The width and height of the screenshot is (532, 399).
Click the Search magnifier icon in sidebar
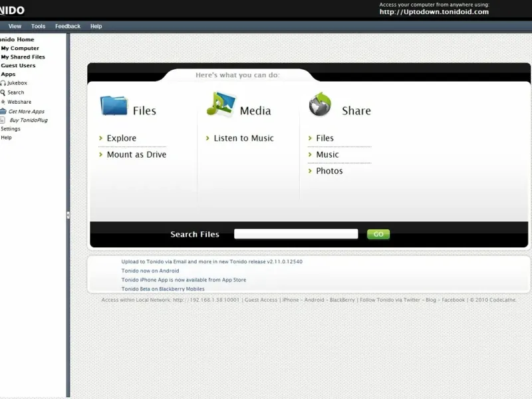click(3, 92)
